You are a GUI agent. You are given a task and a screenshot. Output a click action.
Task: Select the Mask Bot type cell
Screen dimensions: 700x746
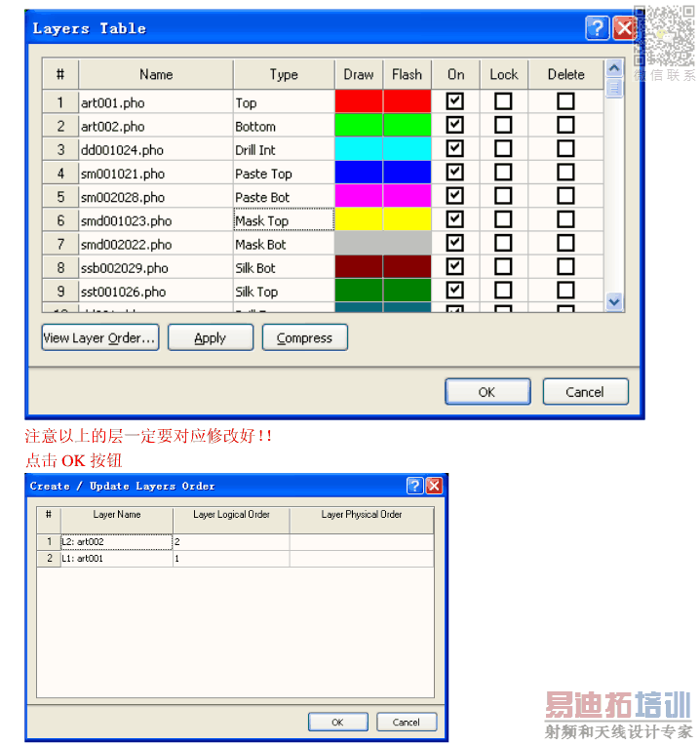tap(284, 244)
